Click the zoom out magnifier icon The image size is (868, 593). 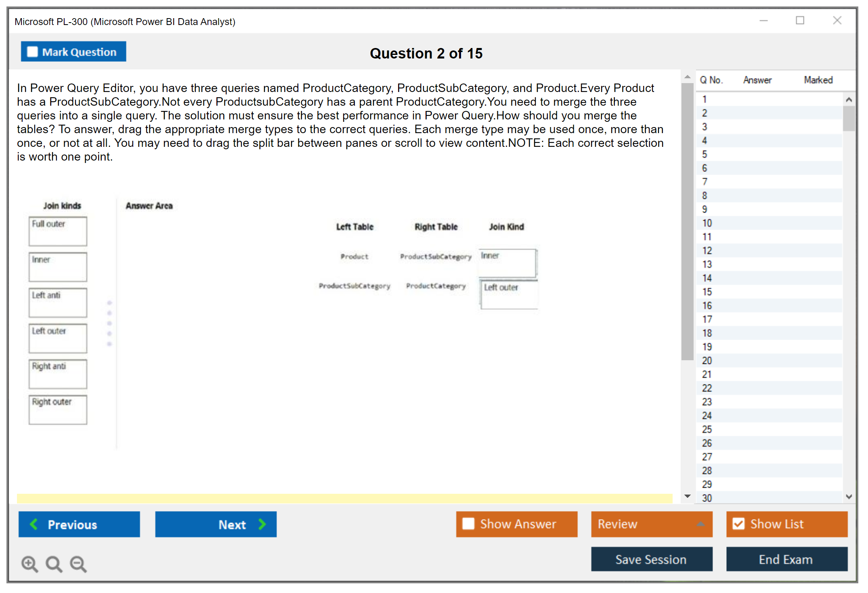78,564
